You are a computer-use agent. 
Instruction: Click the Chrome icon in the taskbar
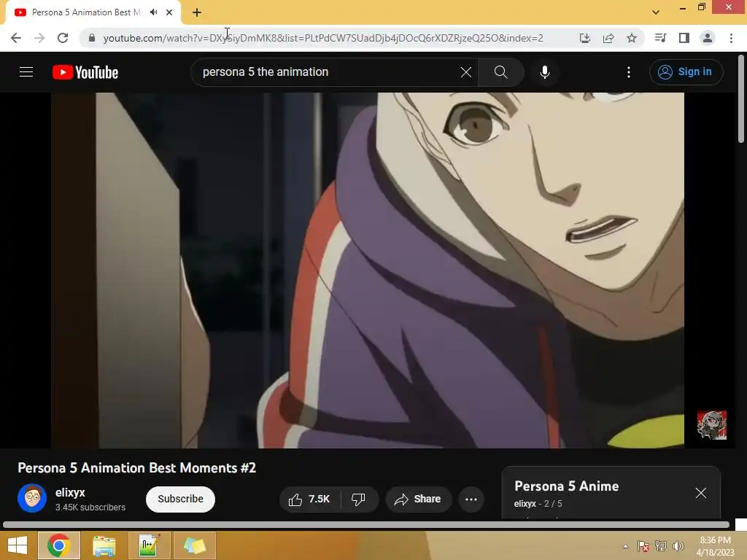[x=58, y=545]
